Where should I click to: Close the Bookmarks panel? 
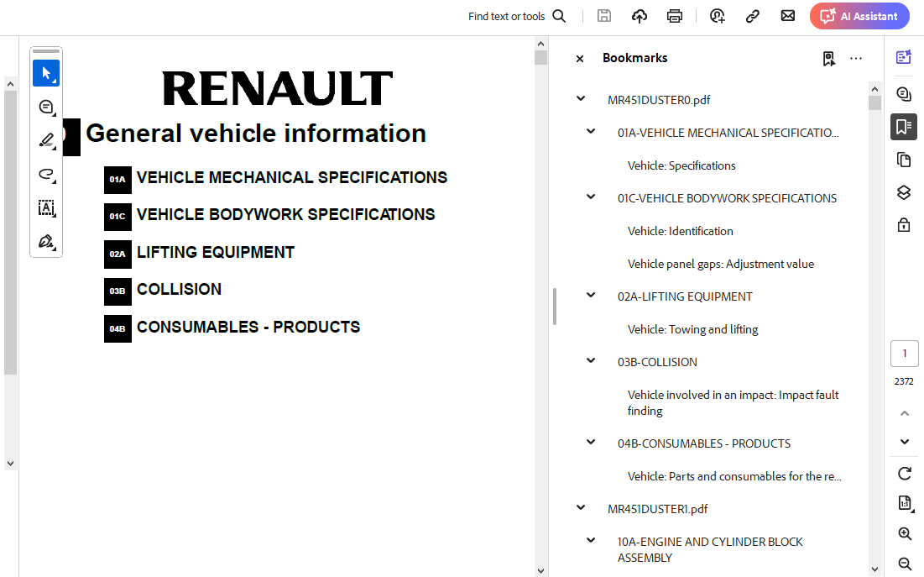coord(580,59)
